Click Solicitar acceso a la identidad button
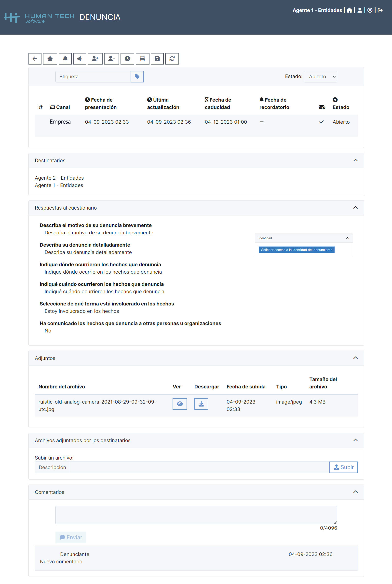Viewport: 392px width, 584px height. click(x=297, y=250)
